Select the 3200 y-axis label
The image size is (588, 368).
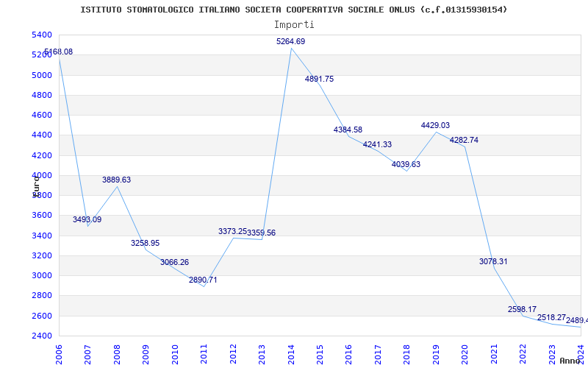[x=42, y=255]
